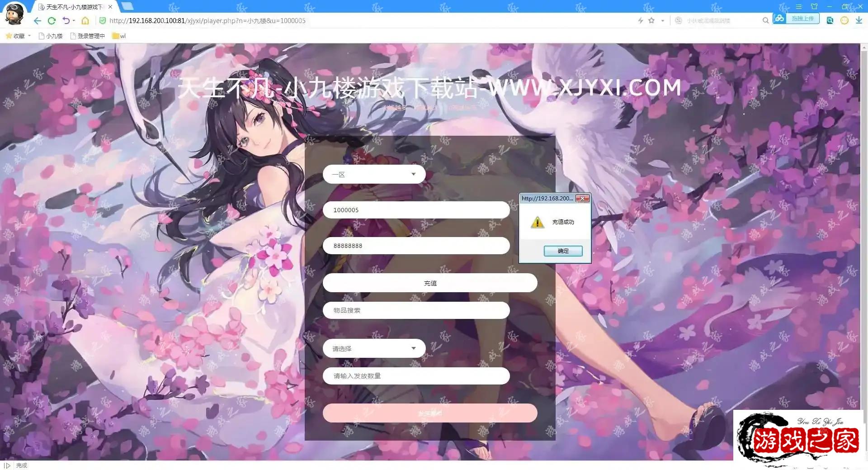Click the 物品搜索 search input field
Viewport: 868px width, 470px height.
416,310
